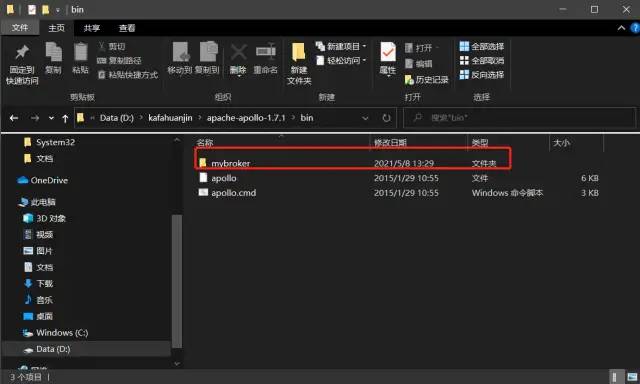Create a New folder (新建文件夹)
This screenshot has width=640, height=384.
click(299, 63)
